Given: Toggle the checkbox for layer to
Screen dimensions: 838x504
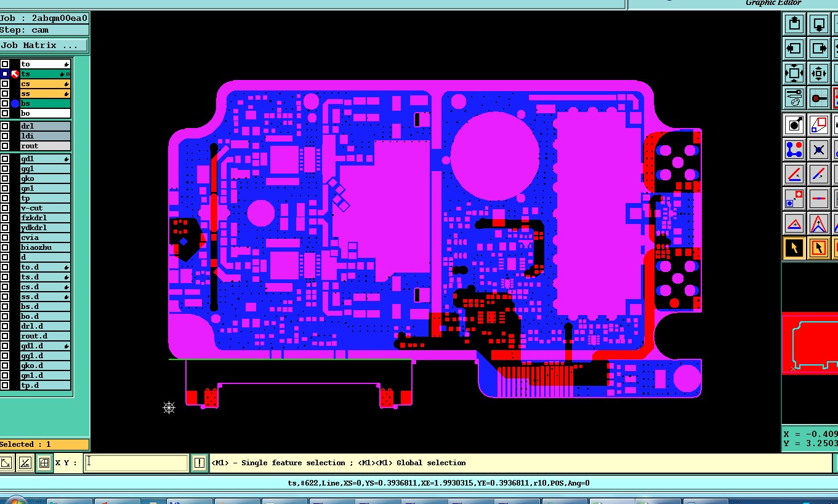Looking at the screenshot, I should [x=5, y=64].
